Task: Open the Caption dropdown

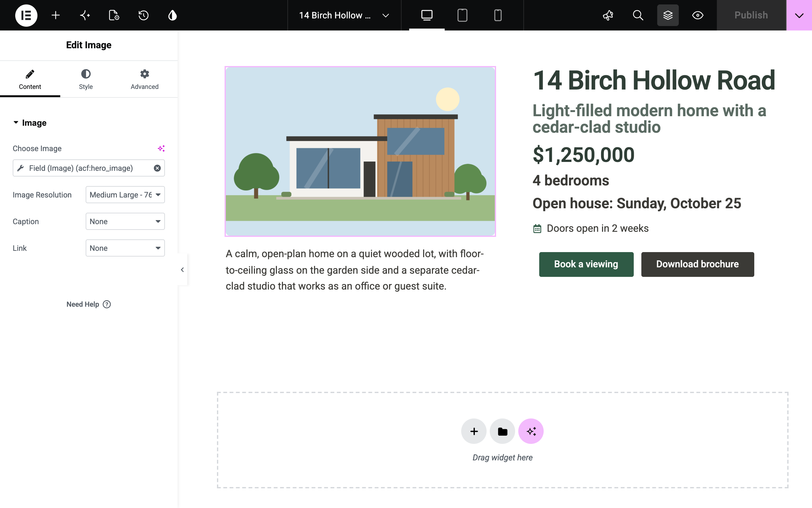Action: pos(125,221)
